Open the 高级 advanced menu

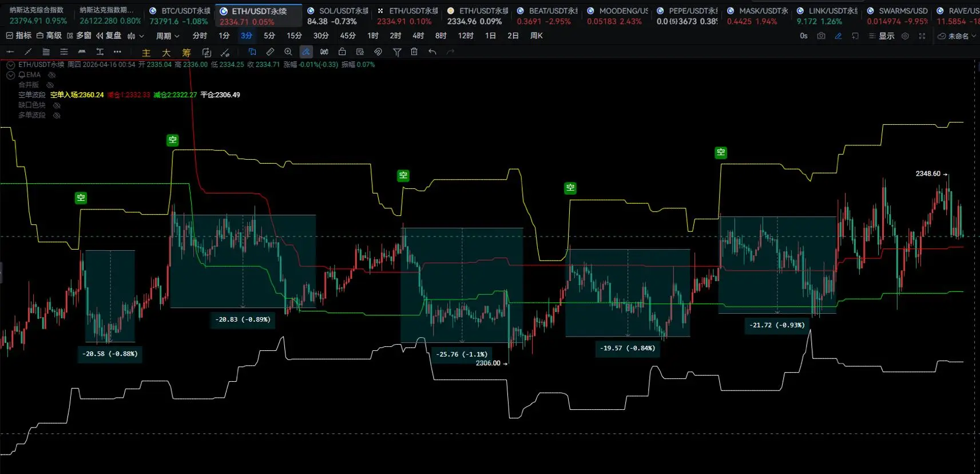tap(49, 35)
